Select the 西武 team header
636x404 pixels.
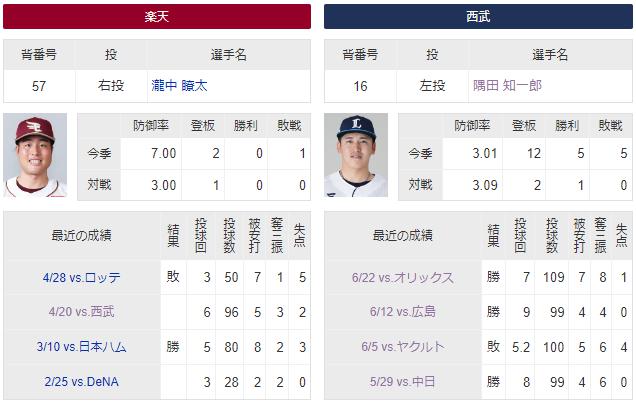pos(478,17)
